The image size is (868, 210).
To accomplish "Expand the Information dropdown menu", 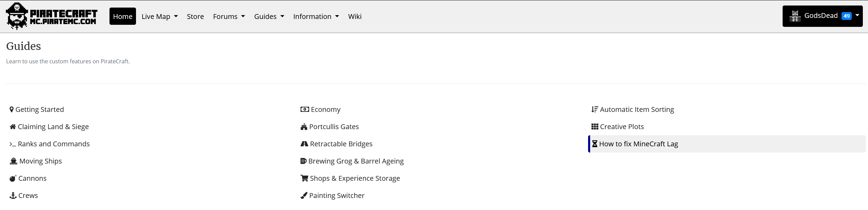I will tap(316, 17).
